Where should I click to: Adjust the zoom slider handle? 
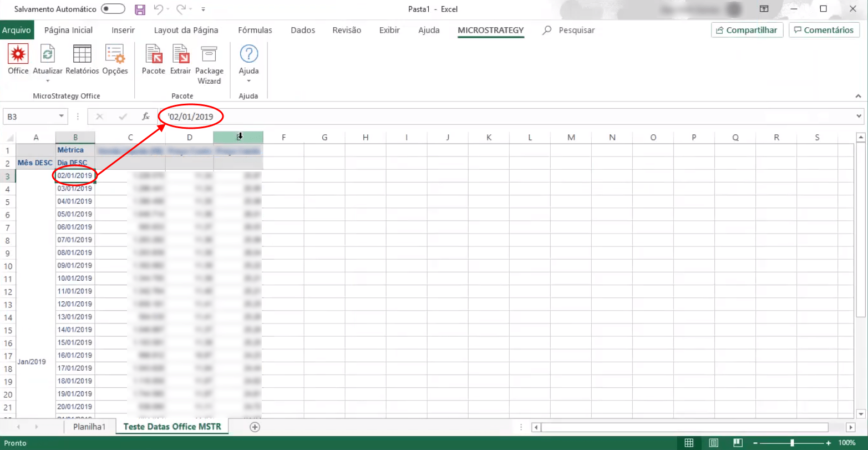(x=792, y=443)
